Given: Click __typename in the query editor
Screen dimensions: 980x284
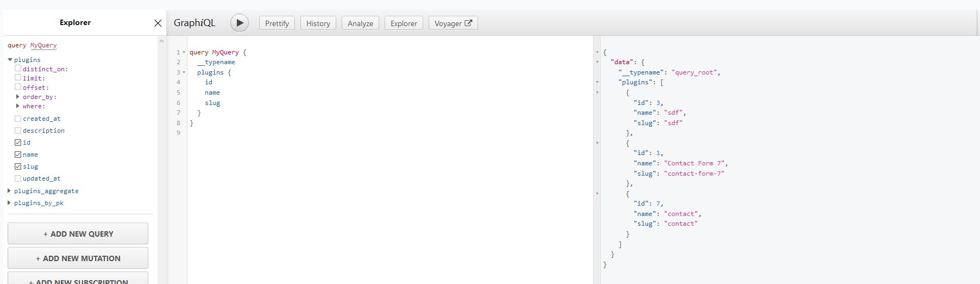Looking at the screenshot, I should pyautogui.click(x=216, y=62).
